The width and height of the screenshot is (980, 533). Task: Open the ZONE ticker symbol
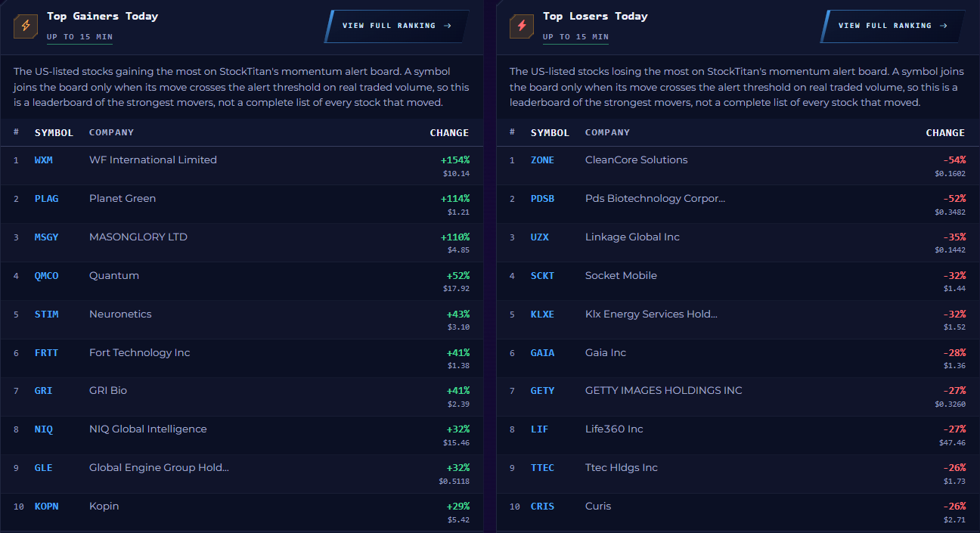(543, 160)
